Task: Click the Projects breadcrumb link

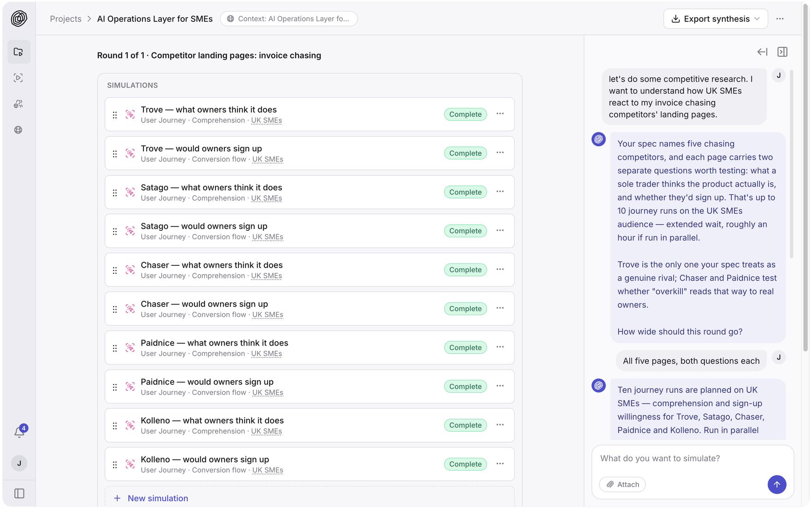Action: coord(66,19)
